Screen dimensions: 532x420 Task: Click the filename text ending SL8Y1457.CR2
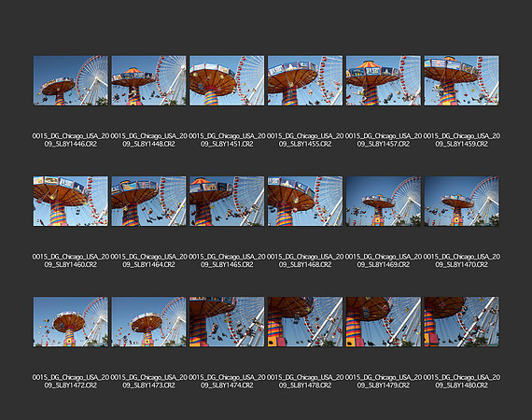384,140
